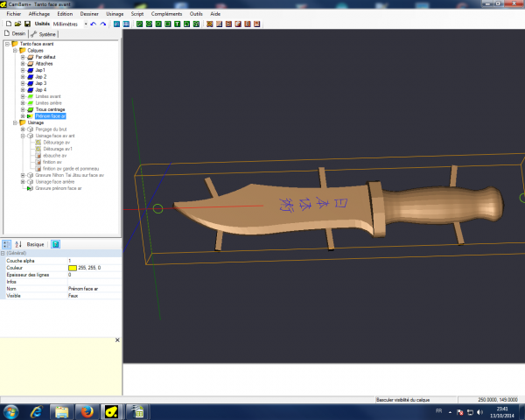The image size is (525, 420).
Task: Insert a 3D profile machining operation icon
Action: tap(248, 24)
